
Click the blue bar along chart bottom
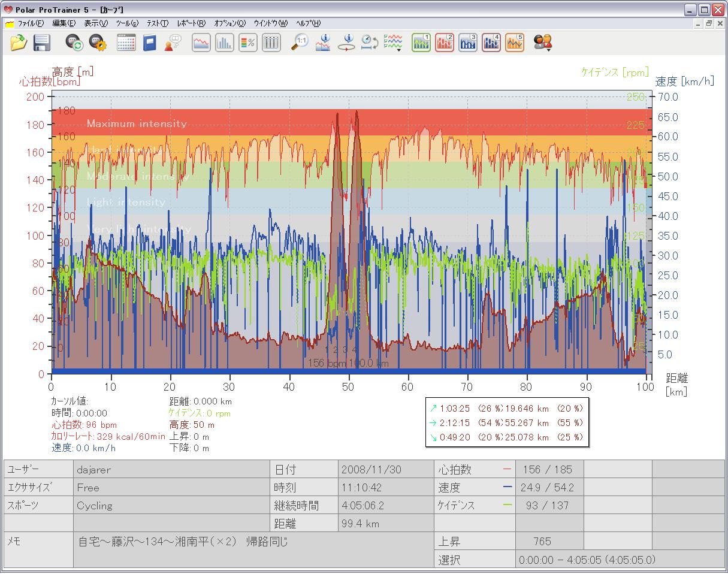(349, 371)
